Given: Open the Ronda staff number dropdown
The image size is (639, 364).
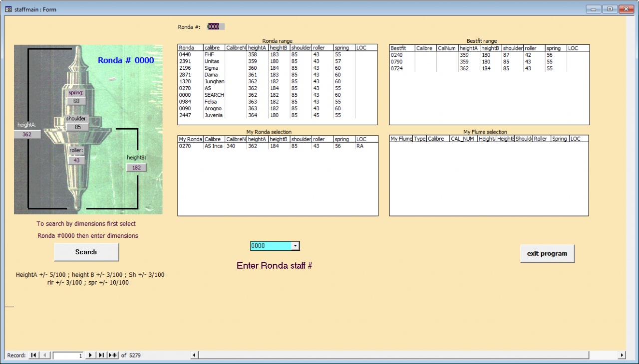Looking at the screenshot, I should coord(295,246).
